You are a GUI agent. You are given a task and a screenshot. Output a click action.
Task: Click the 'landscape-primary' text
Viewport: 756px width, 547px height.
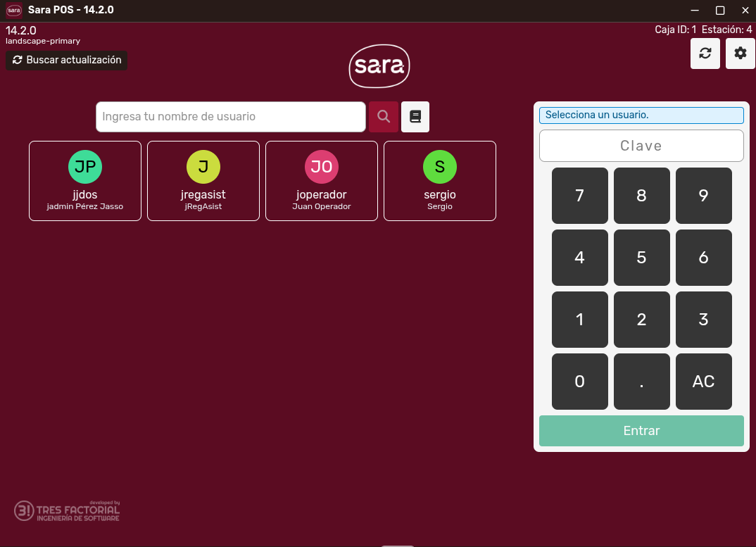43,41
